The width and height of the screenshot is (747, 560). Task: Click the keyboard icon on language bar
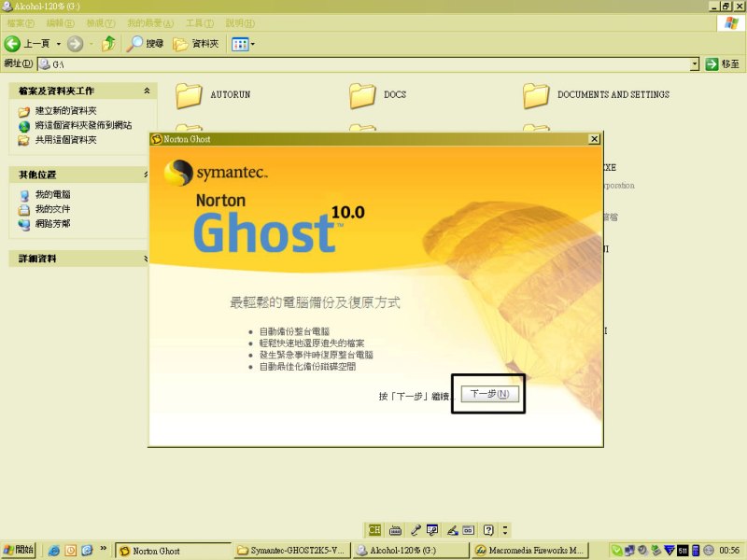point(395,530)
